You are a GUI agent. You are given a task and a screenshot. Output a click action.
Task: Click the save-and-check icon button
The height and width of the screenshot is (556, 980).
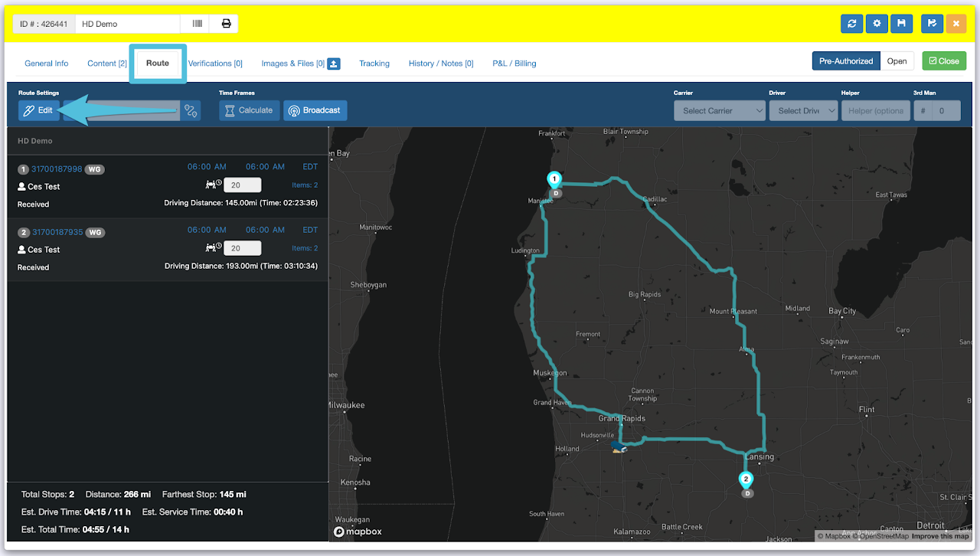932,24
